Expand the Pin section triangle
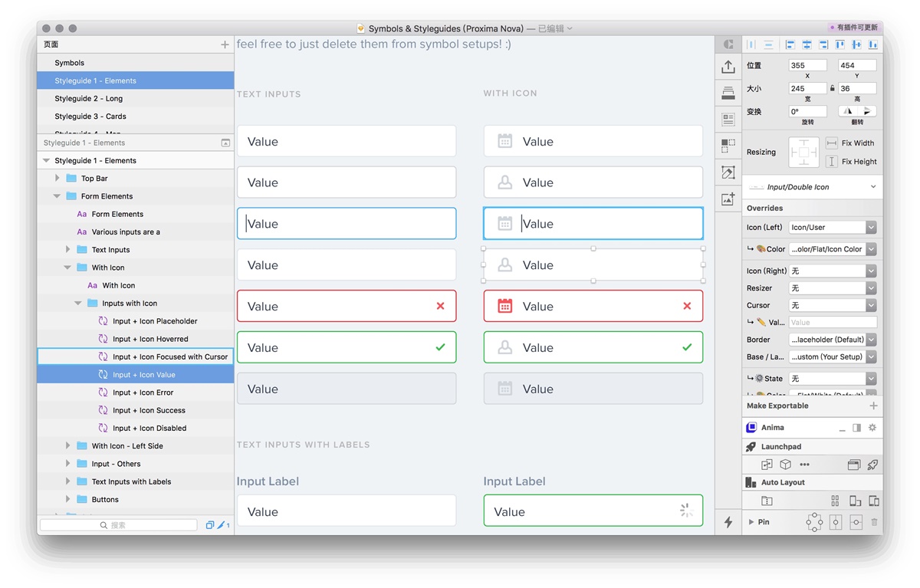Screen dimensions: 920x588 (751, 522)
